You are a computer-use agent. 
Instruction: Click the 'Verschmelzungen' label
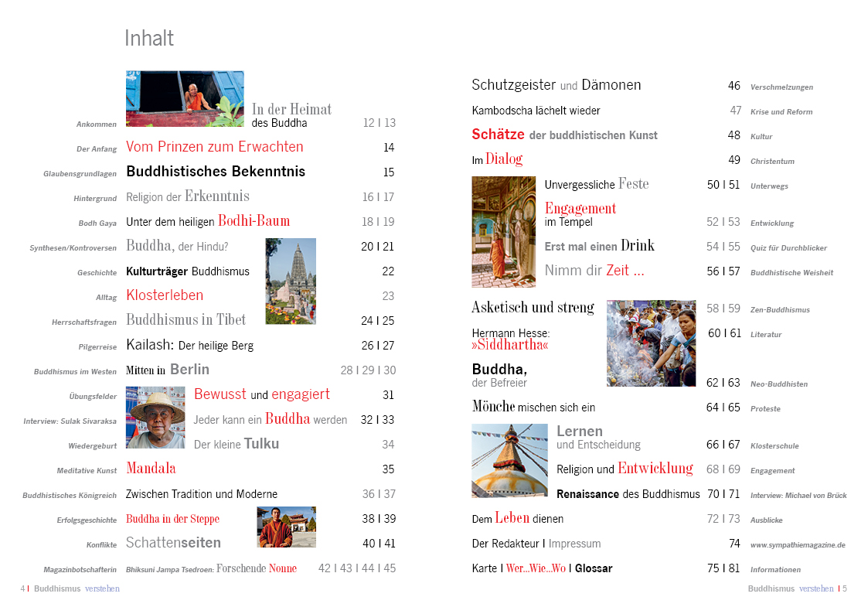(x=781, y=87)
